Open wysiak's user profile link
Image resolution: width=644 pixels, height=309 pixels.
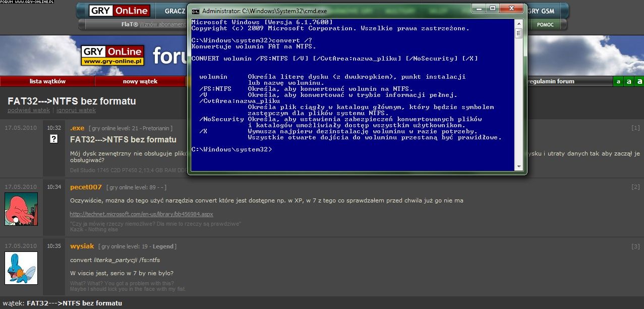pos(82,246)
